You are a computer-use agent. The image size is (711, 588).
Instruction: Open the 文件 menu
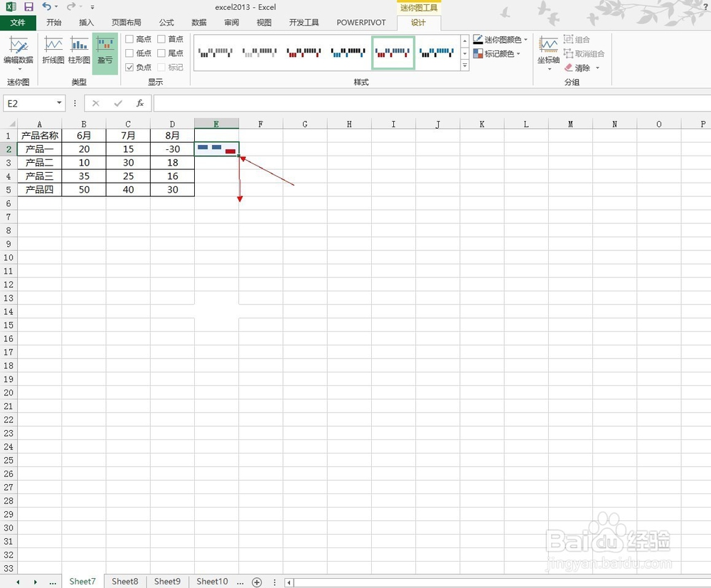[x=18, y=22]
